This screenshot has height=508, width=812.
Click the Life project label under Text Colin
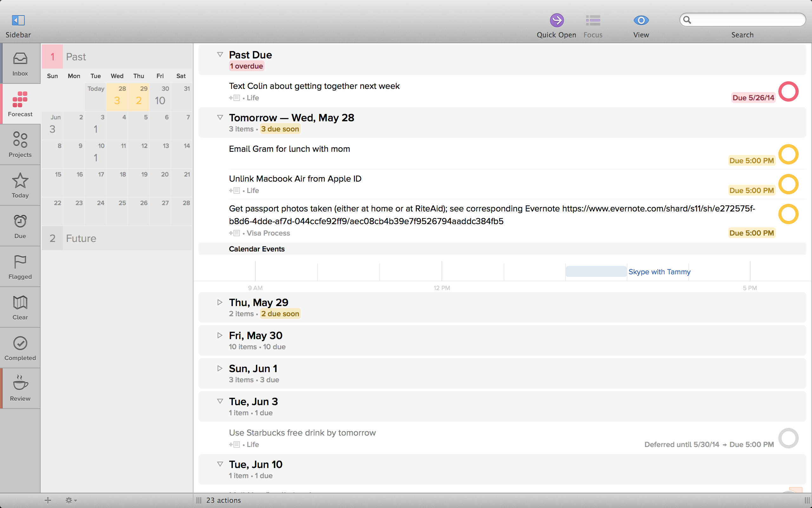point(253,98)
